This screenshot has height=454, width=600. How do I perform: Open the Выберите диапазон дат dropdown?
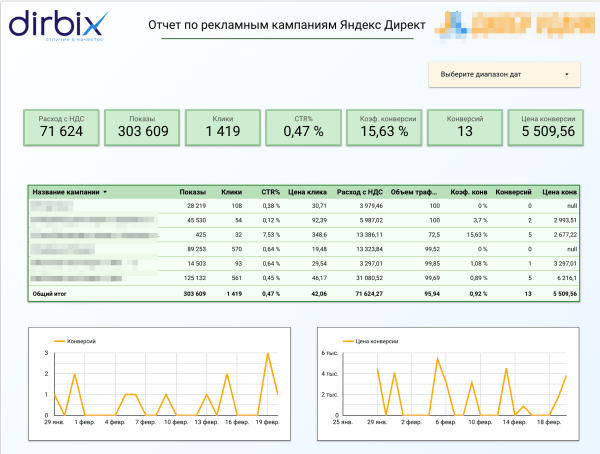(503, 74)
